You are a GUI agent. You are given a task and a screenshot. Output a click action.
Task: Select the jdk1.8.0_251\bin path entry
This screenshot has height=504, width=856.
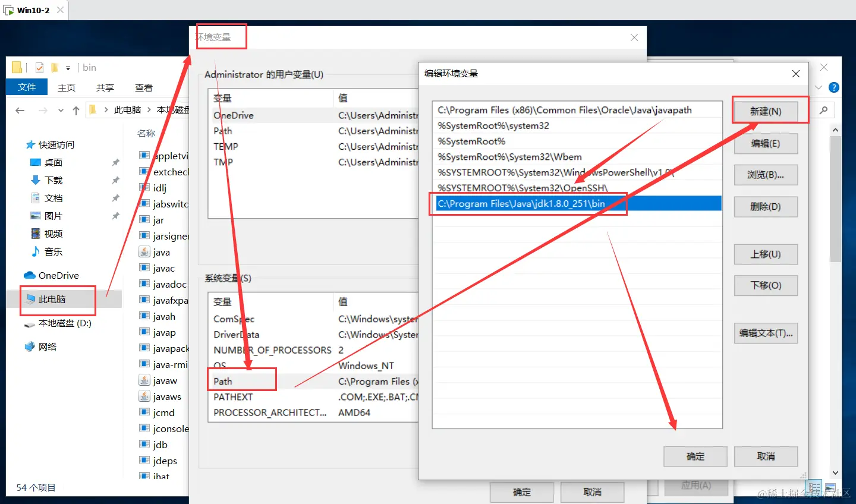(577, 203)
